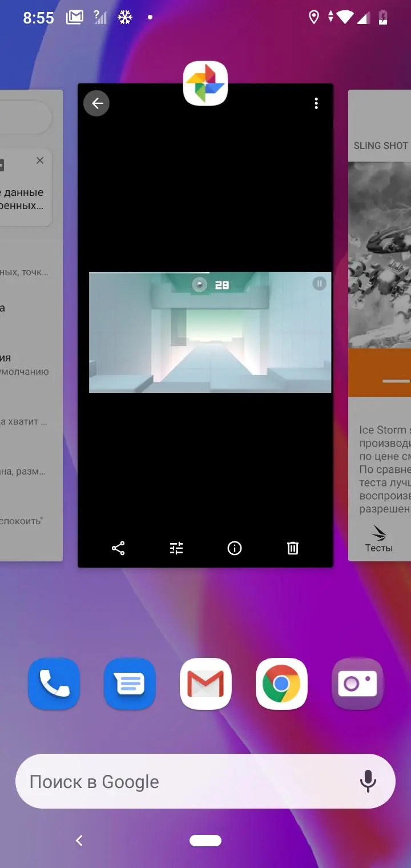Switch to the Sling Shot app card on right
The height and width of the screenshot is (868, 411).
click(x=380, y=325)
